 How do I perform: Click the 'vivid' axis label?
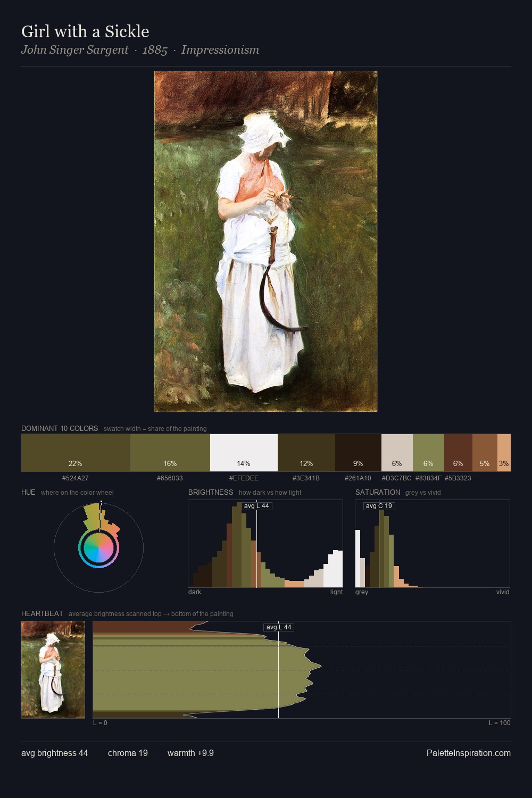coord(503,592)
